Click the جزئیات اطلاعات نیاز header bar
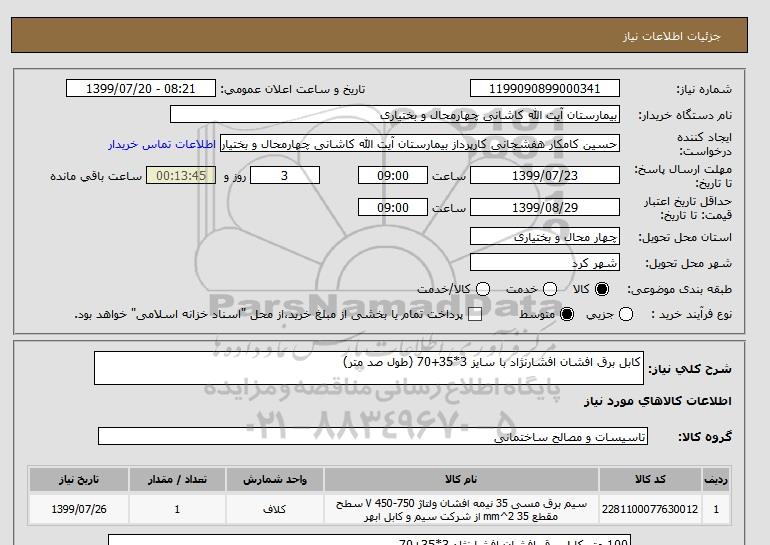The image size is (770, 545). click(x=379, y=35)
